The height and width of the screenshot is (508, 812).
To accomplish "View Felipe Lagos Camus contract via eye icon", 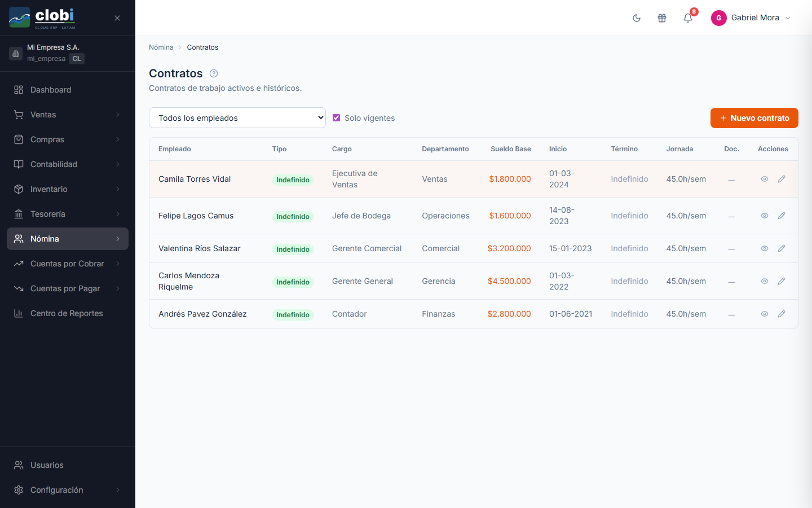I will pyautogui.click(x=765, y=216).
